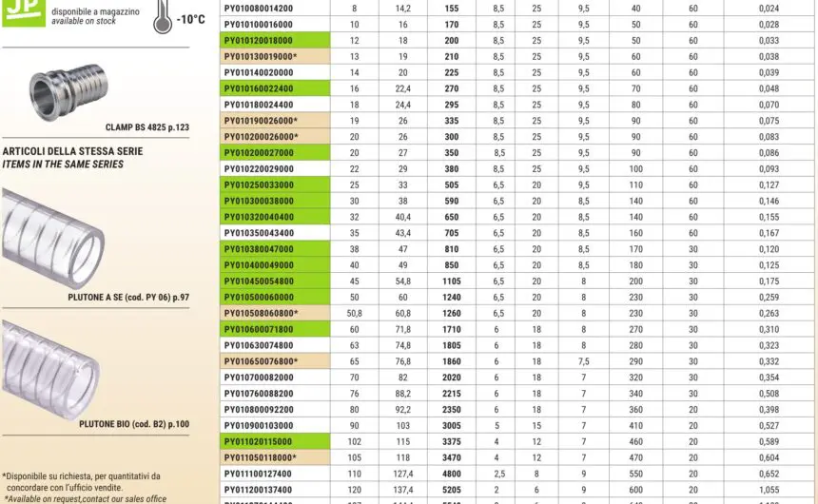
Task: Open the CLAMP BS 4825 p.123 reference
Action: click(x=146, y=126)
